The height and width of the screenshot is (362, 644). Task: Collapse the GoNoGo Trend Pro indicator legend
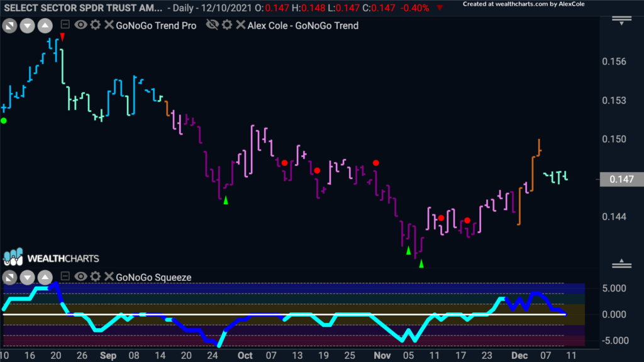[65, 25]
